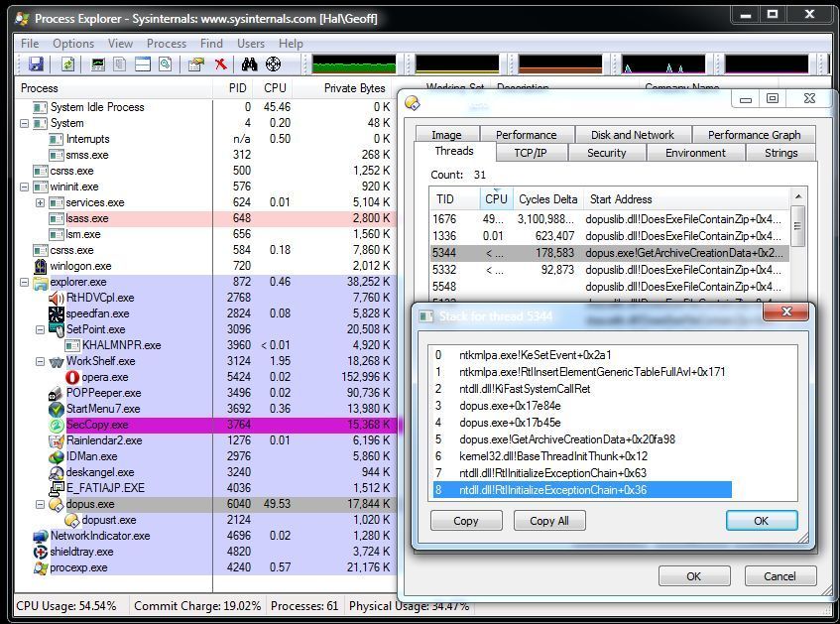Open the Find menu

pos(211,44)
